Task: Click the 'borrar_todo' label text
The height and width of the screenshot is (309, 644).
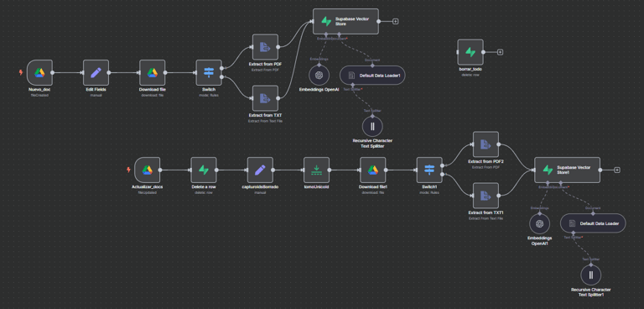Action: click(x=470, y=69)
